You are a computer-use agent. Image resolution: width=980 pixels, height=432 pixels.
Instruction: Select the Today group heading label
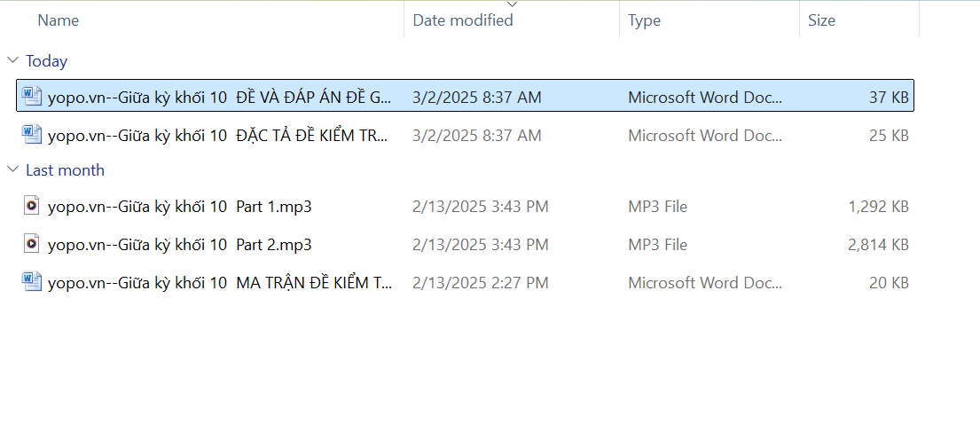[46, 61]
